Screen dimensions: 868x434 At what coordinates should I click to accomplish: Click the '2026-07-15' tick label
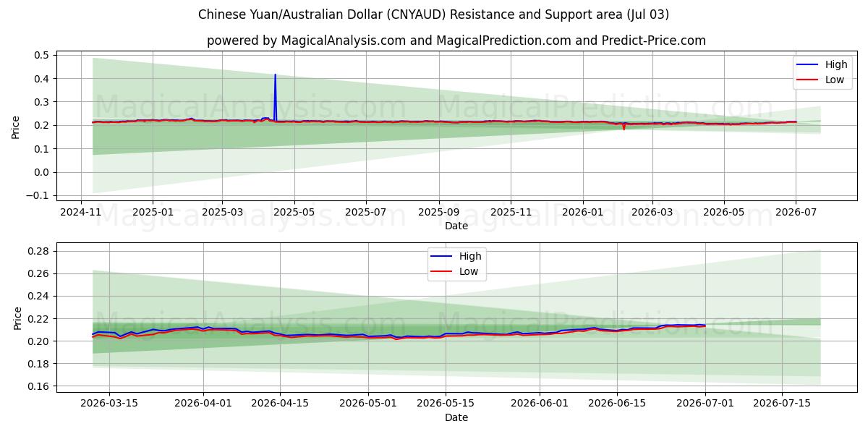(x=782, y=404)
